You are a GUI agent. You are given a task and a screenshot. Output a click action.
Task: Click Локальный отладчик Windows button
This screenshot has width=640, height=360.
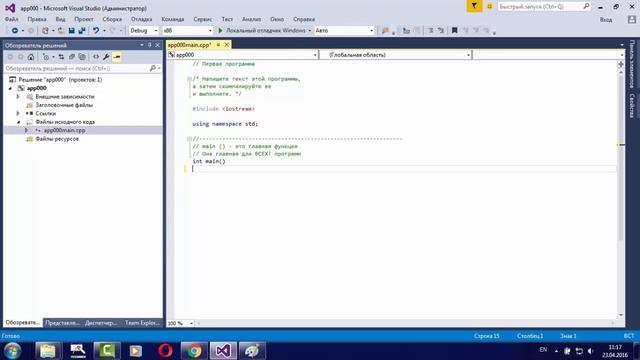coord(264,31)
